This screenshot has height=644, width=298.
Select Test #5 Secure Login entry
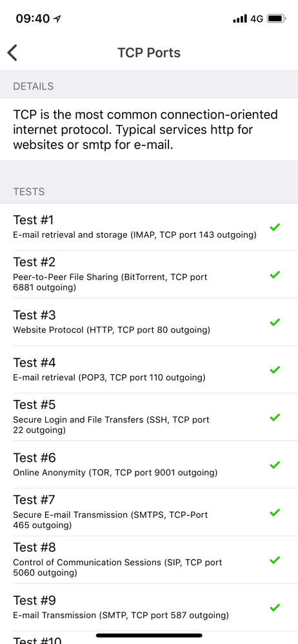[149, 417]
